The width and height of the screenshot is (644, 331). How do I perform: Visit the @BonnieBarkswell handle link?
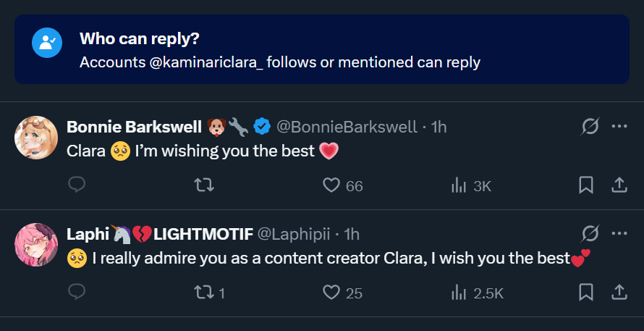pos(347,127)
